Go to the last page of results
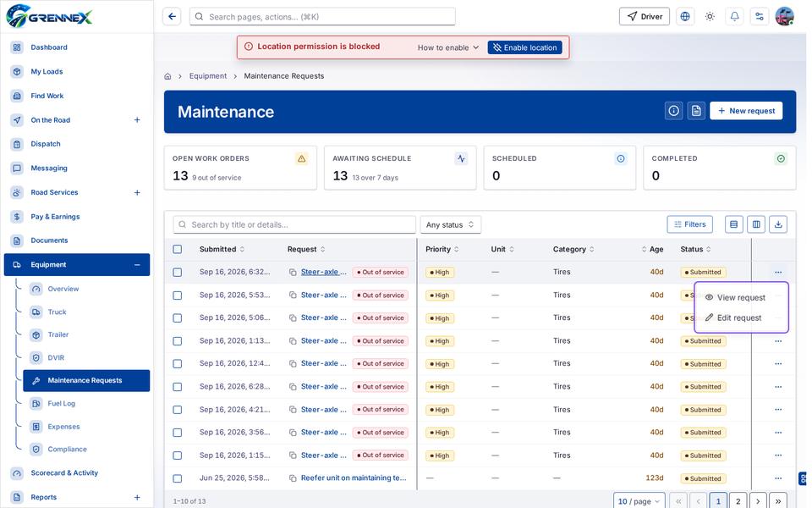This screenshot has height=508, width=812. click(778, 501)
